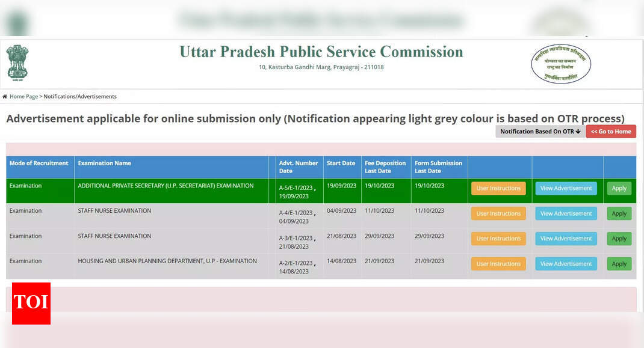Click the Advt. Number Date column header
This screenshot has height=348, width=644.
299,166
